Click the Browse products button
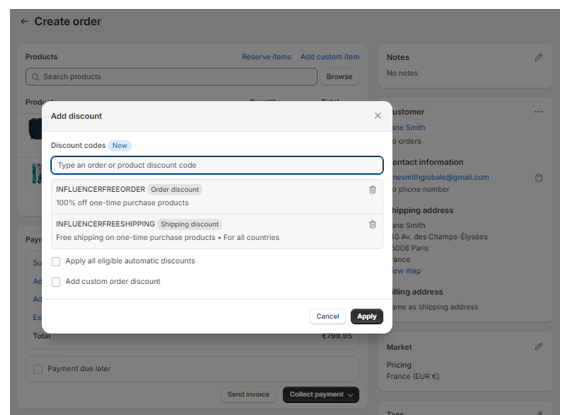 point(339,77)
